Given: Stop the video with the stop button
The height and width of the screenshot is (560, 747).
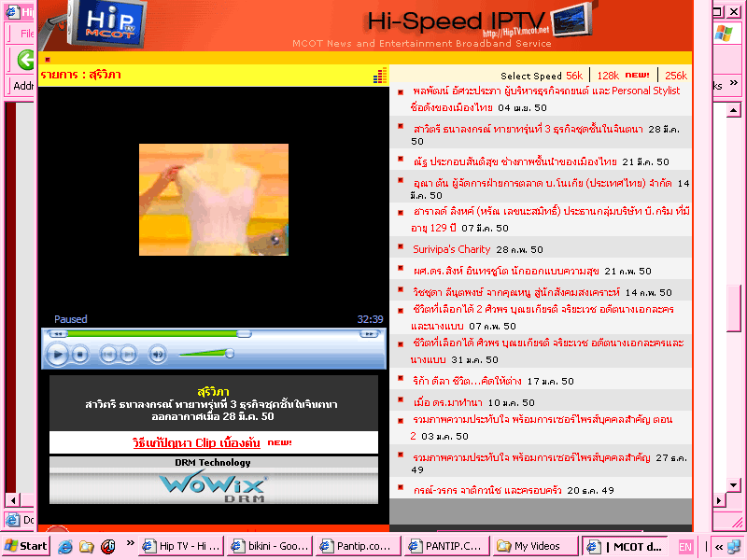Looking at the screenshot, I should coord(80,355).
